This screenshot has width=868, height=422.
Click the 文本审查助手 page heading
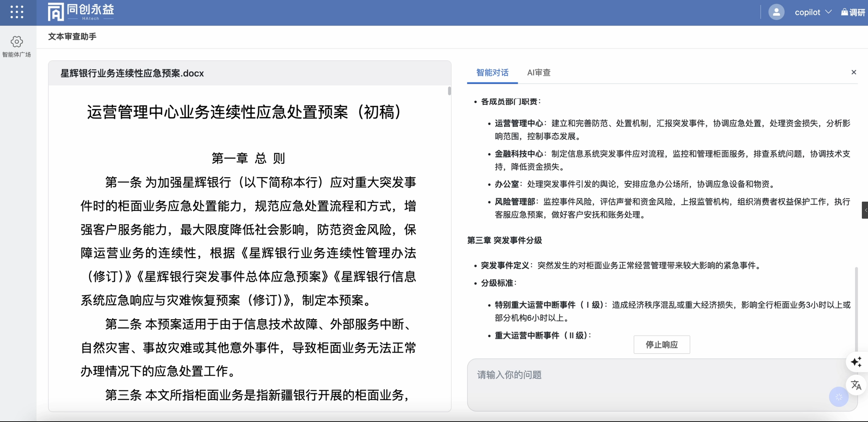(72, 36)
